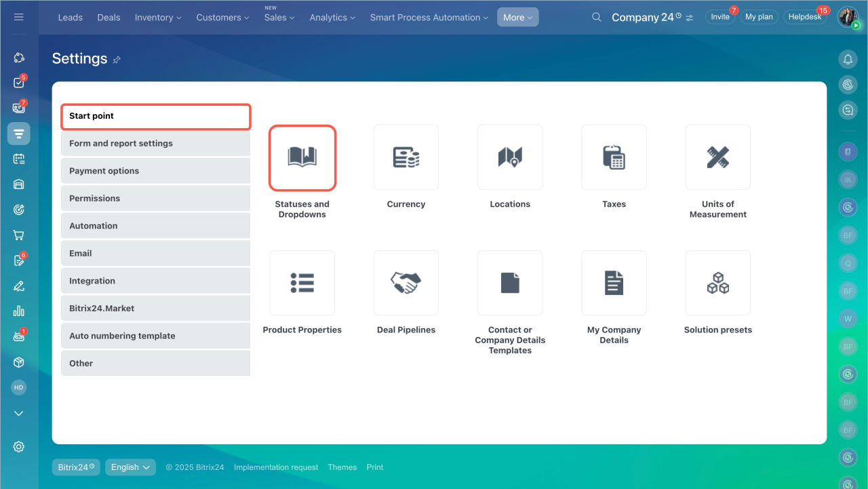Expand the left sidebar chevron
868x489 pixels.
(19, 414)
